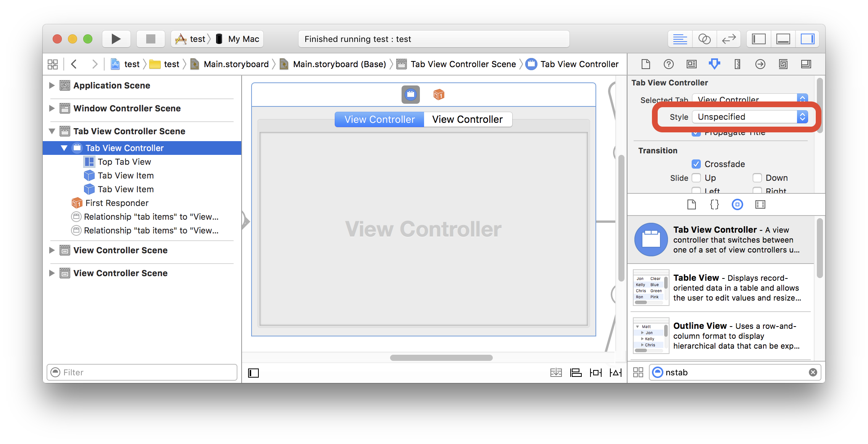The image size is (868, 444).
Task: Click the navigation back arrow button
Action: click(x=74, y=64)
